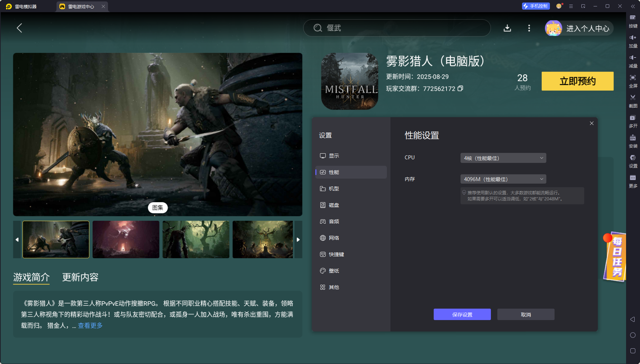Select 壁纸 in settings sidebar

click(x=351, y=271)
